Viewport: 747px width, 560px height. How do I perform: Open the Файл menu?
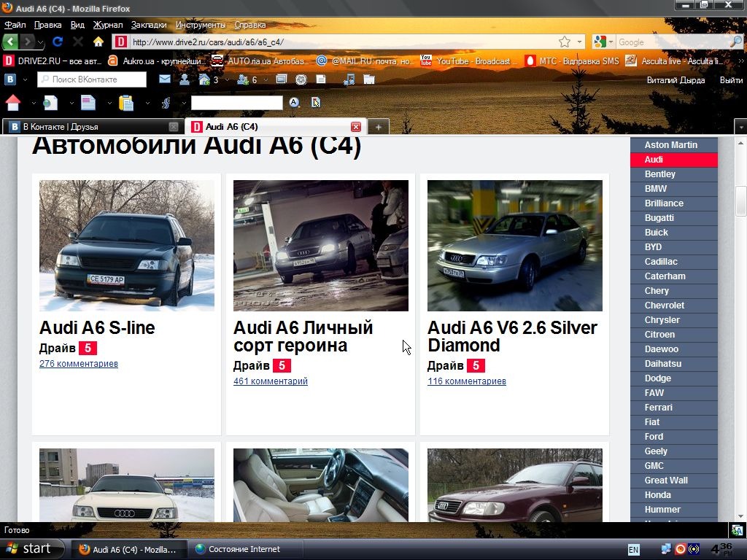(x=15, y=25)
